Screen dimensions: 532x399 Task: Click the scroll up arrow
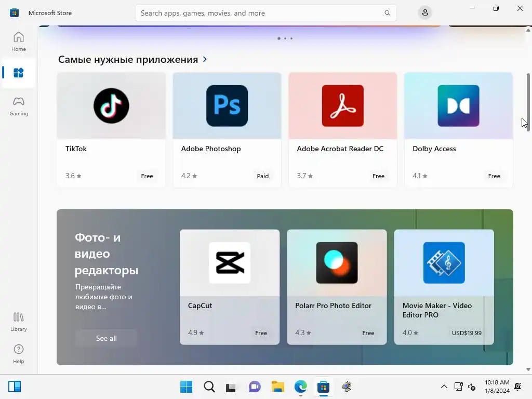tap(528, 30)
